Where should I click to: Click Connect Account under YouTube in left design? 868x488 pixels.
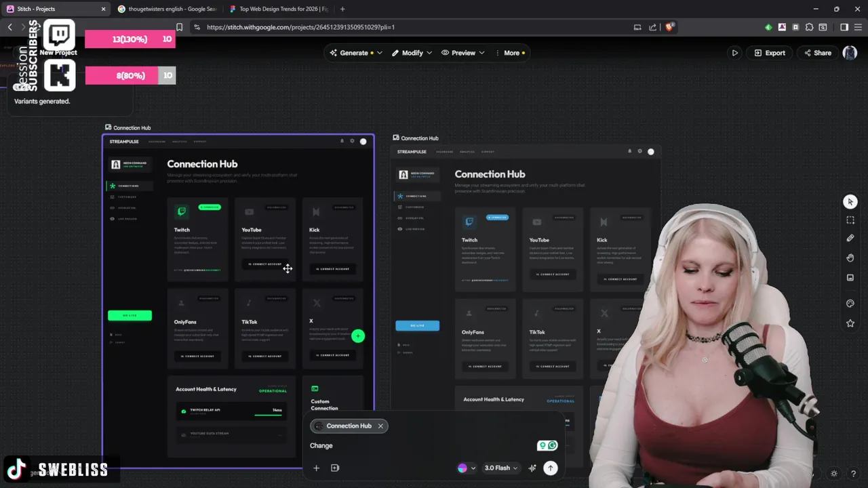(265, 264)
